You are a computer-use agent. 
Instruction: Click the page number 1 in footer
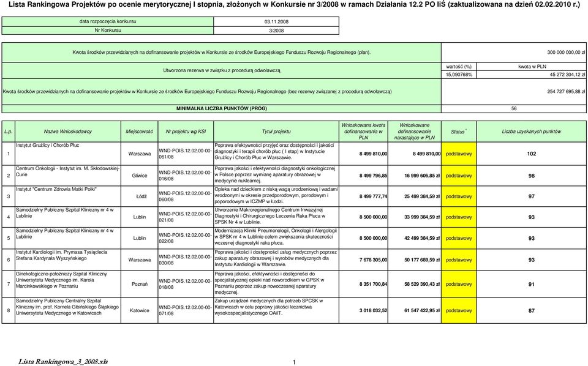point(294,362)
